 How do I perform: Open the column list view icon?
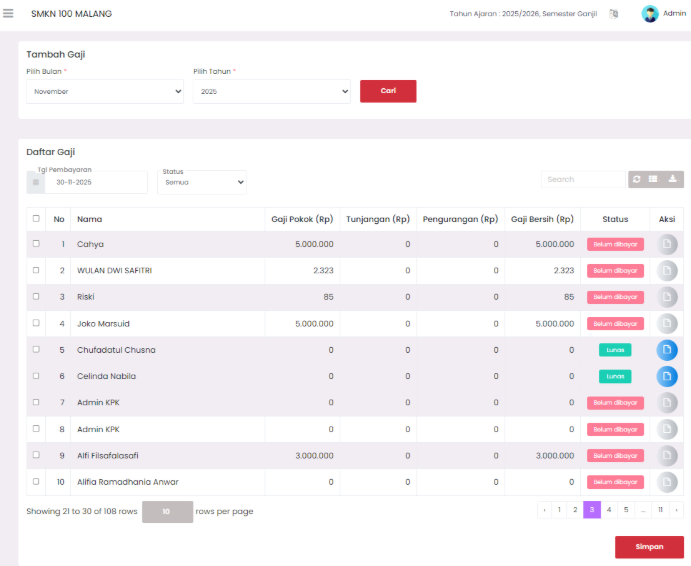[x=653, y=179]
